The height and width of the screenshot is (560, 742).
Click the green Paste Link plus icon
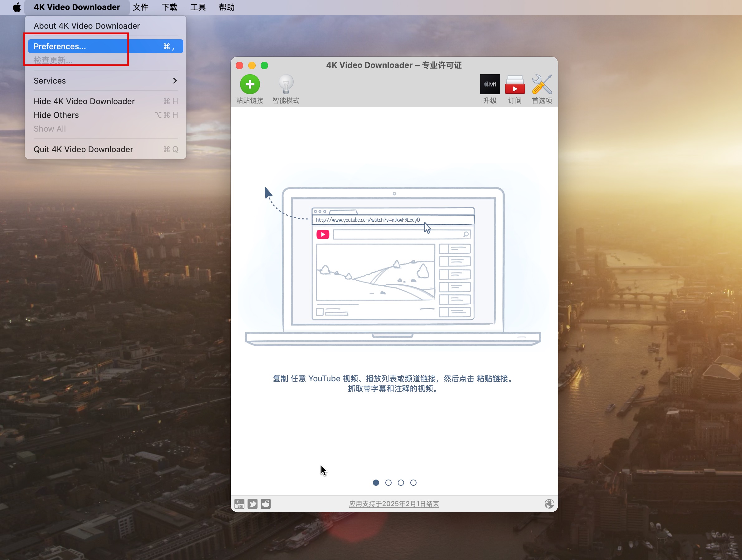coord(250,84)
